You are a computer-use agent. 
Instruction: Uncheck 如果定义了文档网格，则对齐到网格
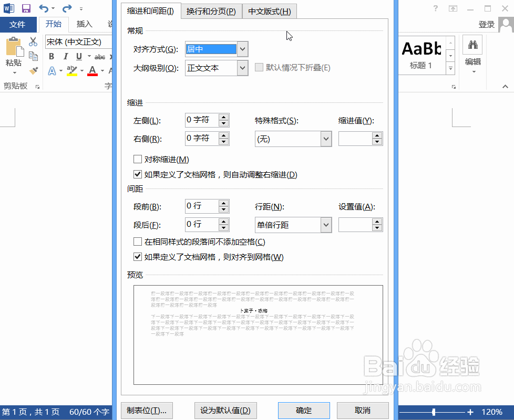(138, 257)
